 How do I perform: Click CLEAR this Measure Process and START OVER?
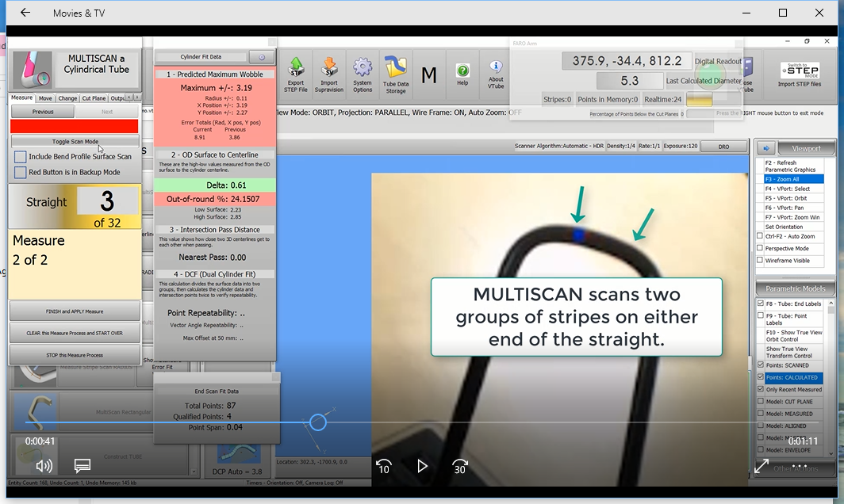click(x=75, y=333)
